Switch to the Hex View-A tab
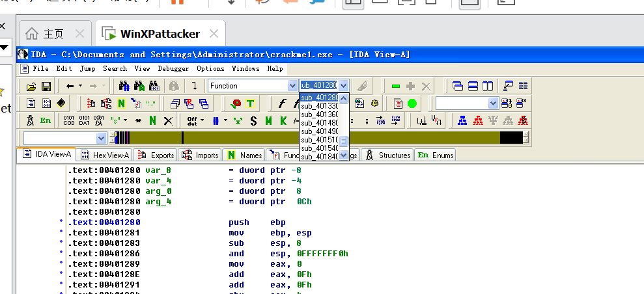Image resolution: width=644 pixels, height=294 pixels. [105, 155]
